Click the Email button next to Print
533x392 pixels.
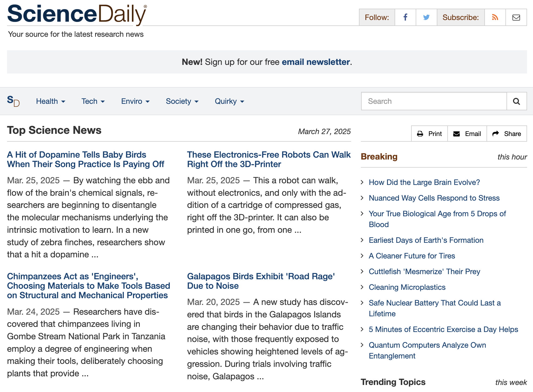pyautogui.click(x=467, y=134)
